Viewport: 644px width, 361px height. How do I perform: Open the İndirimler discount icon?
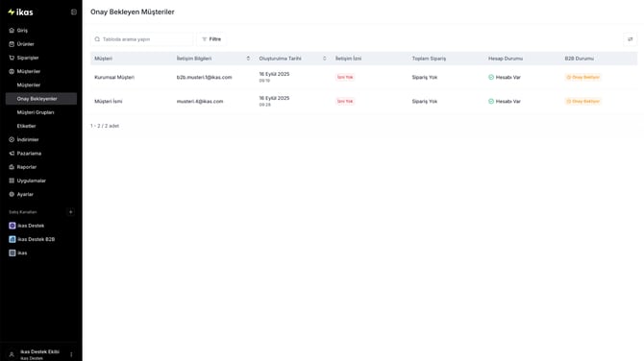coord(12,139)
